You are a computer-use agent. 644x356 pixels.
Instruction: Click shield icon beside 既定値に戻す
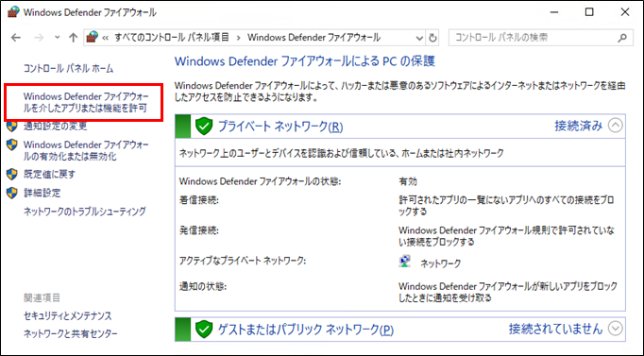[12, 174]
